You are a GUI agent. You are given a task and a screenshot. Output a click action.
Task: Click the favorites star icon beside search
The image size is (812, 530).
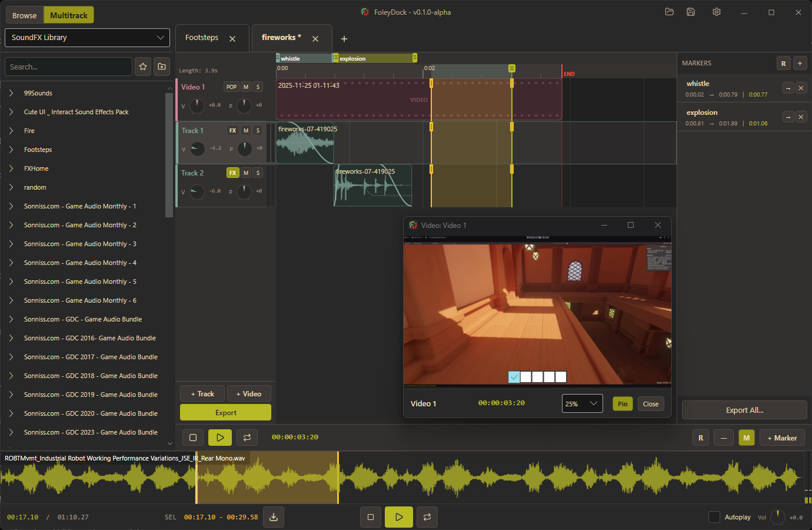pos(143,67)
